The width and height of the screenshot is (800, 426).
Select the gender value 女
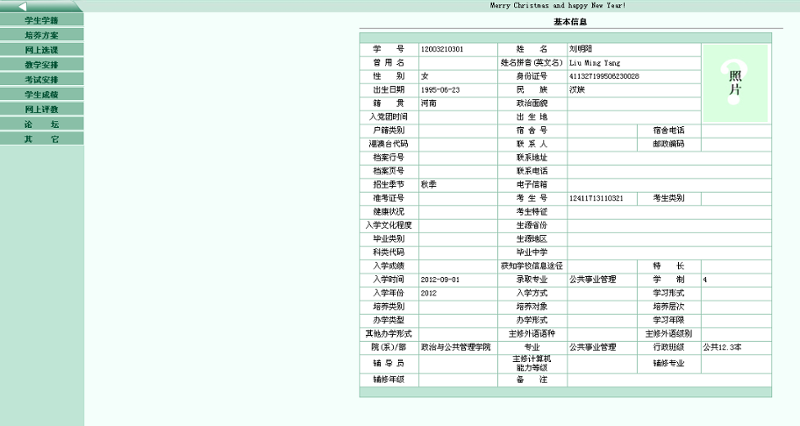[x=425, y=77]
